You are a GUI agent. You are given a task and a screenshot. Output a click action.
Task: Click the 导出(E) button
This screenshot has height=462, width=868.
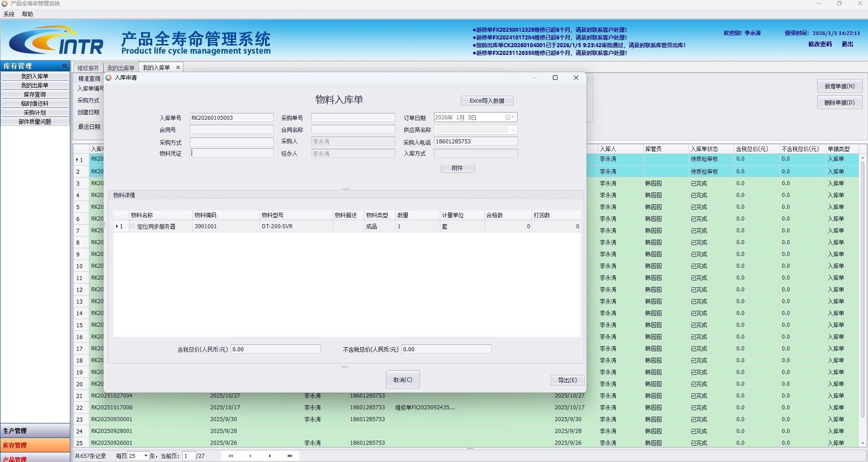tap(567, 380)
